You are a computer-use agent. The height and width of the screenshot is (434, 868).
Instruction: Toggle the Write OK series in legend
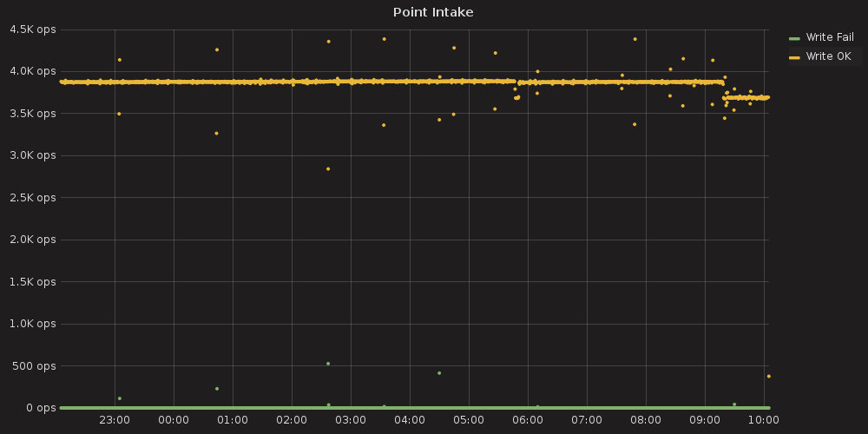pyautogui.click(x=828, y=56)
